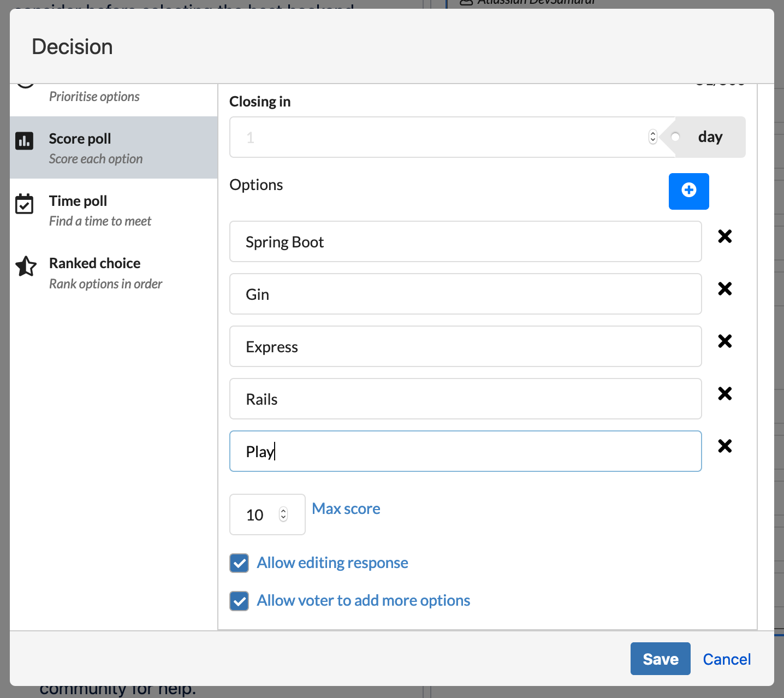
Task: Save the decision poll
Action: click(x=660, y=659)
